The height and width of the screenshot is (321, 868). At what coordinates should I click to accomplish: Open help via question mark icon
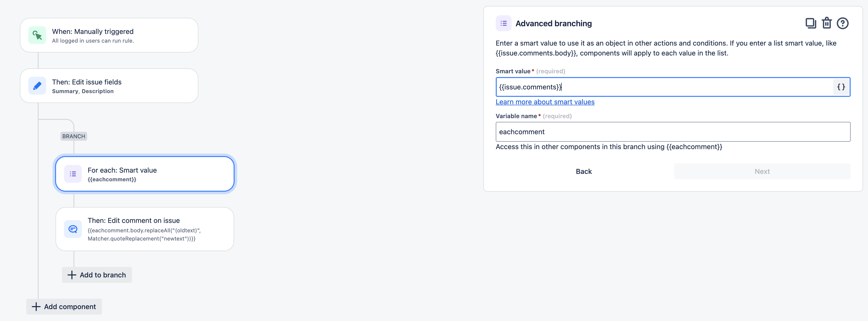coord(842,23)
